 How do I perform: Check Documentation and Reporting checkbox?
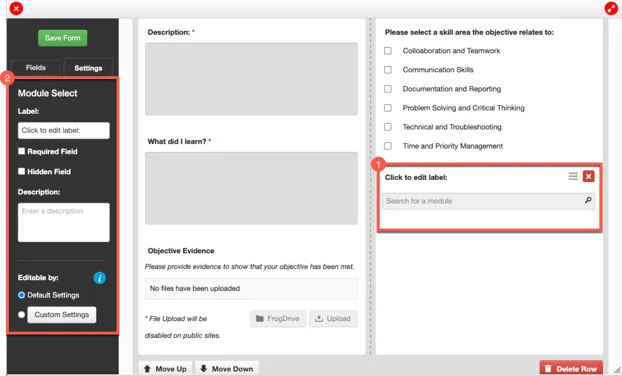click(x=388, y=89)
